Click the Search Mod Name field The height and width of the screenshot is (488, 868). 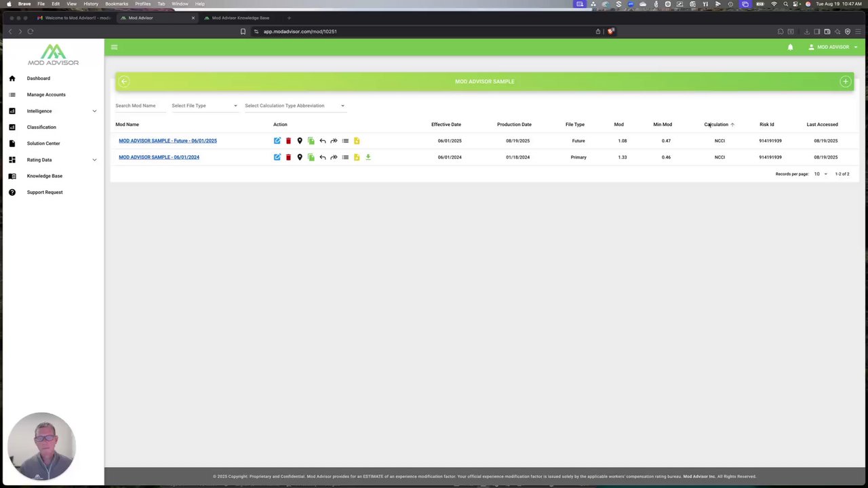point(139,106)
